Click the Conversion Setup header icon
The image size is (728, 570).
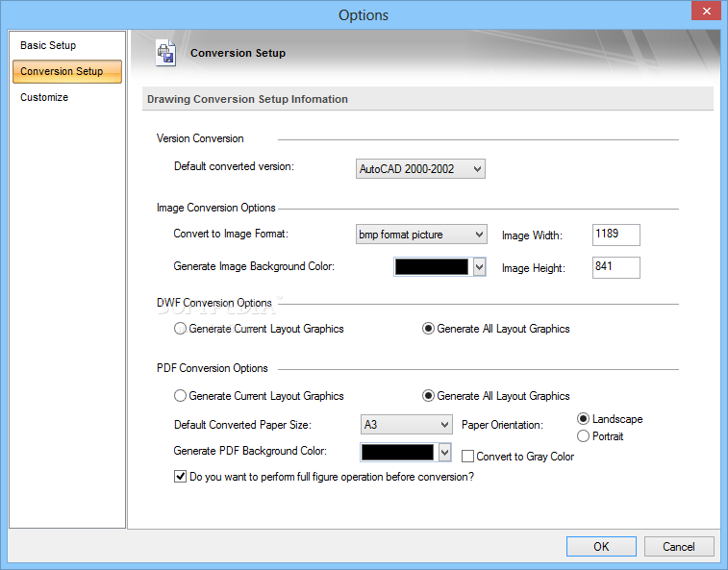pos(165,54)
